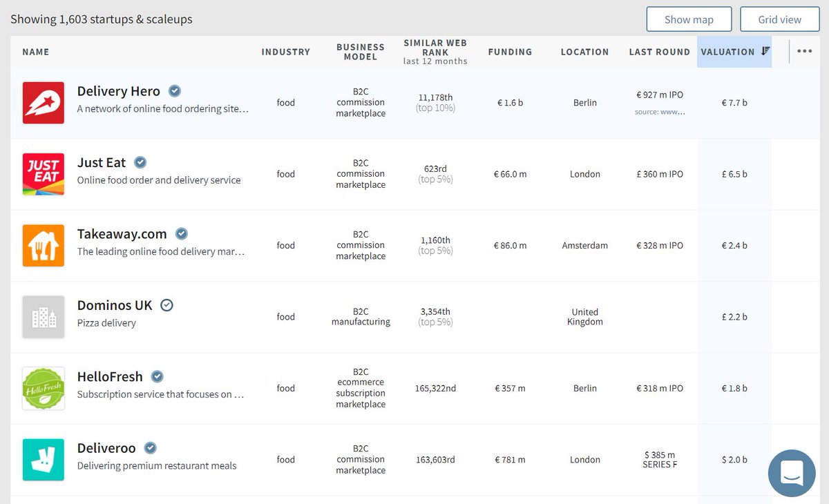829x504 pixels.
Task: Click the '€ 1.8 b' valuation cell
Action: coord(734,388)
